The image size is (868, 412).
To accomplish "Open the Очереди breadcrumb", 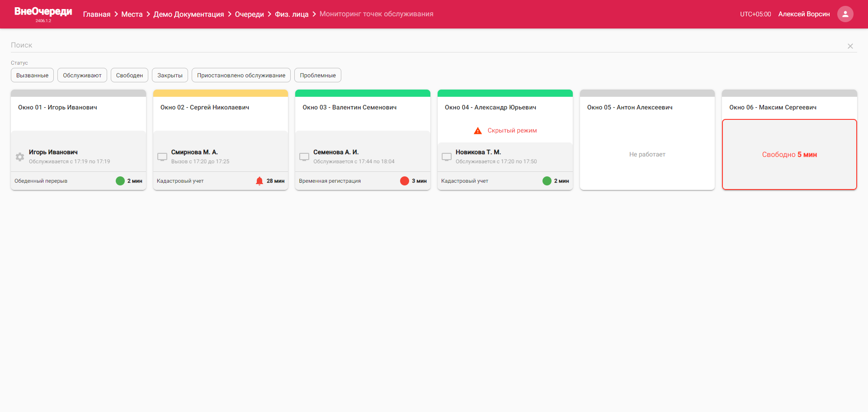I will tap(250, 14).
